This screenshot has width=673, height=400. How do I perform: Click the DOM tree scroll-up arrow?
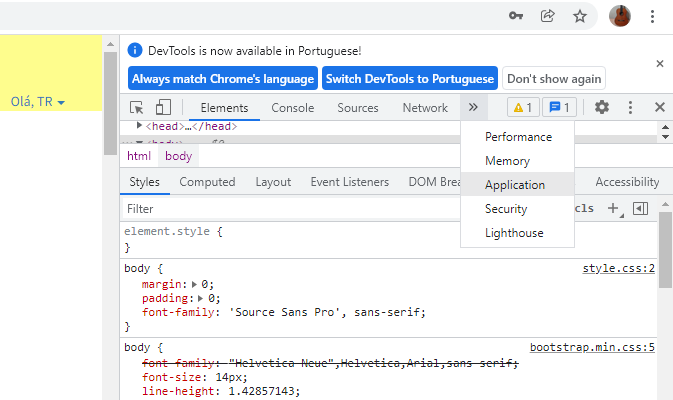665,127
